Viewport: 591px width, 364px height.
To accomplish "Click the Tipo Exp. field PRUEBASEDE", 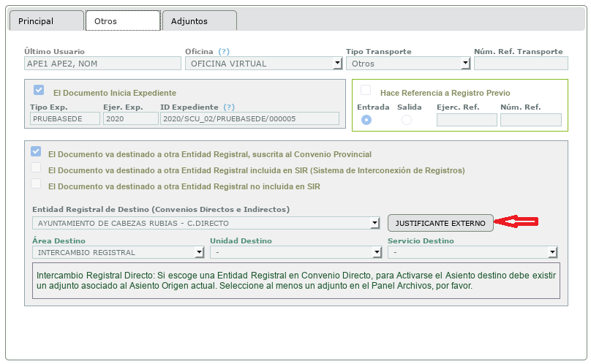I will point(65,118).
